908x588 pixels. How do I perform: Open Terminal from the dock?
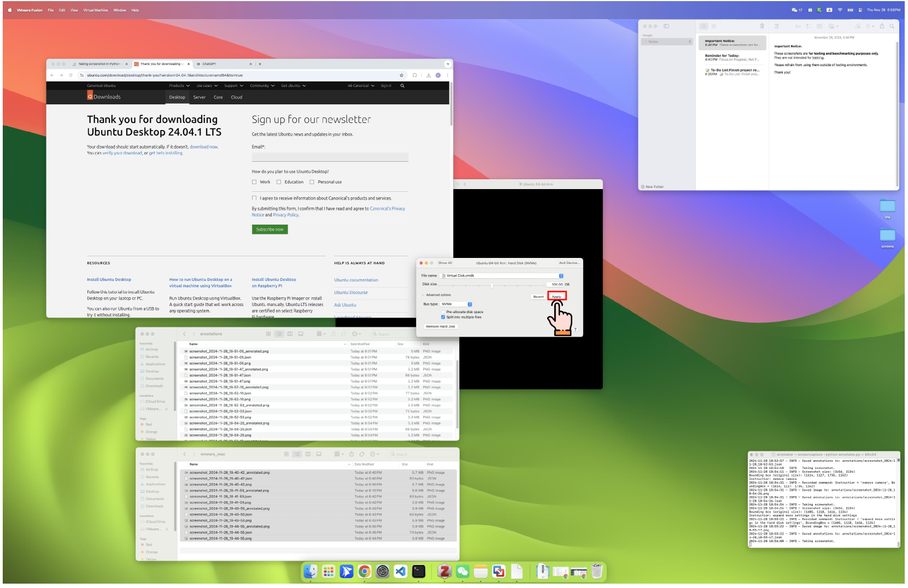click(419, 572)
